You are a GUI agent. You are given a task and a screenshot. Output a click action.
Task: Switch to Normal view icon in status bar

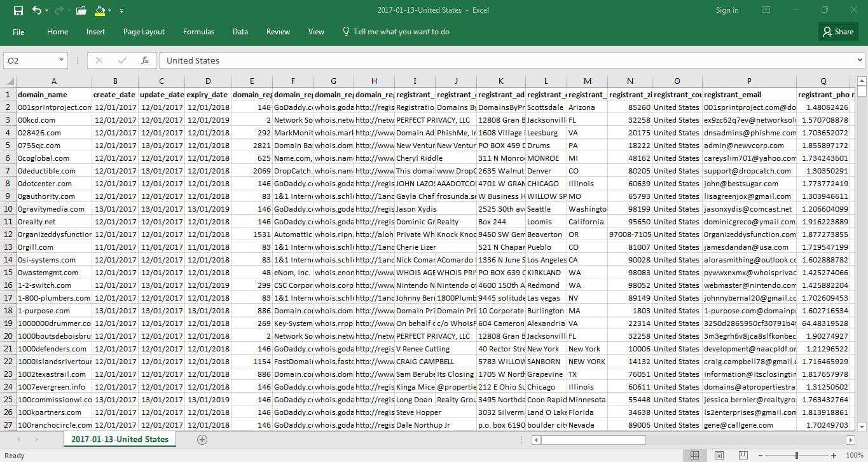694,456
